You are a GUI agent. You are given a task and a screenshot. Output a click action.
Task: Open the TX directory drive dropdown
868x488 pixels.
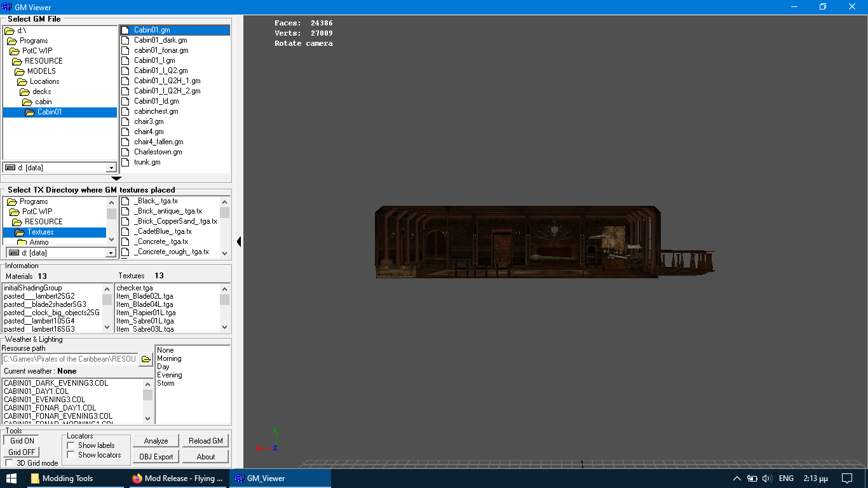[x=111, y=253]
